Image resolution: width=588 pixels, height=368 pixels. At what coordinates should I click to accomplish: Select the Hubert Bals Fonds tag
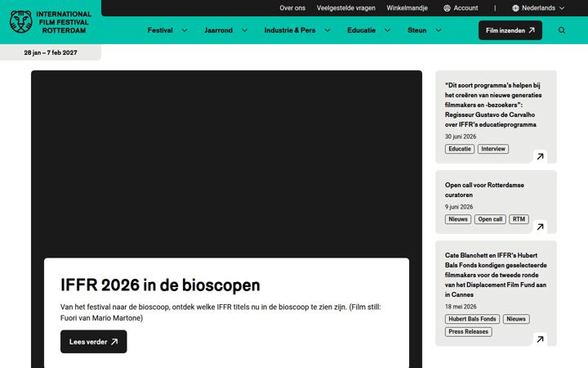(472, 319)
